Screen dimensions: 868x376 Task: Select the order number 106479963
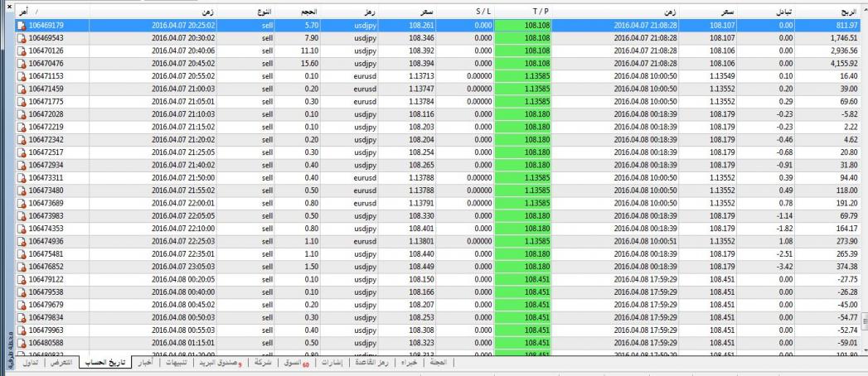click(46, 330)
